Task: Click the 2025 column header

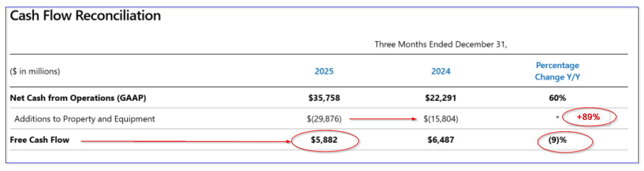Action: click(324, 71)
